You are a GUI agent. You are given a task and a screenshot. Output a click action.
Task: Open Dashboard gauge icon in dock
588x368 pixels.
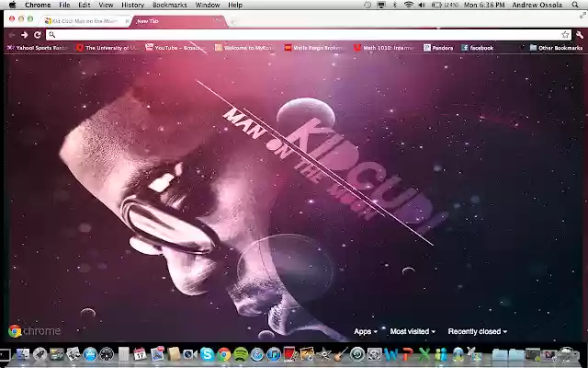107,354
